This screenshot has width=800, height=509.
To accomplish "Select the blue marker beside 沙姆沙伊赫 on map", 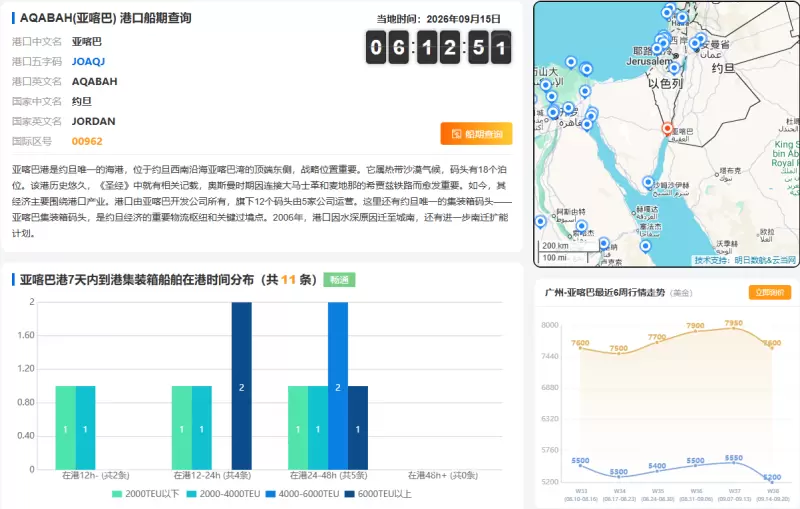I will pos(648,182).
